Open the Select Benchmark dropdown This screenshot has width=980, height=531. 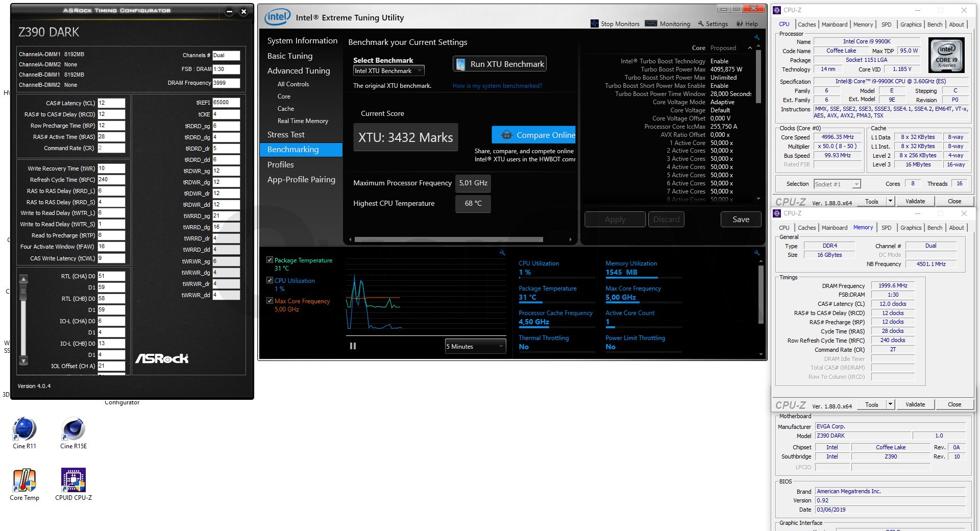[388, 71]
